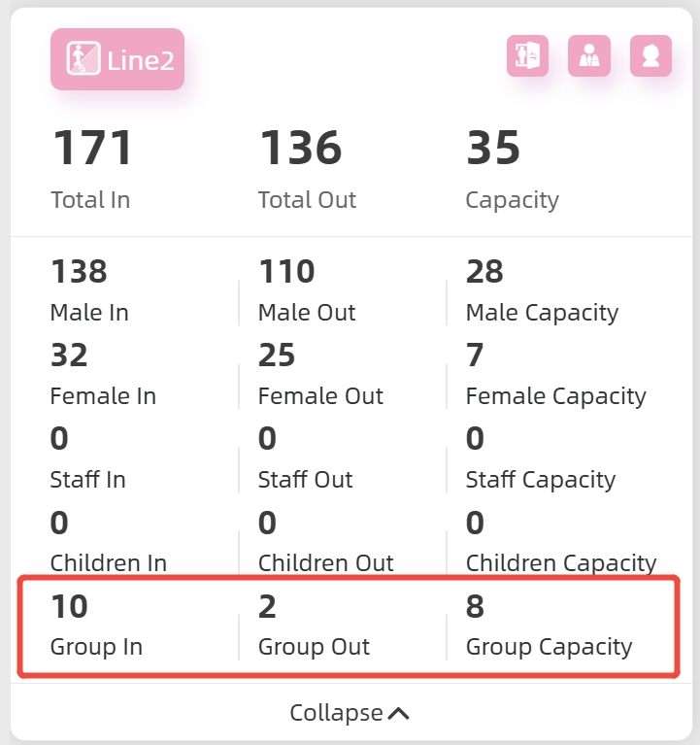The width and height of the screenshot is (700, 745).
Task: Click the Female In label
Action: (x=103, y=395)
